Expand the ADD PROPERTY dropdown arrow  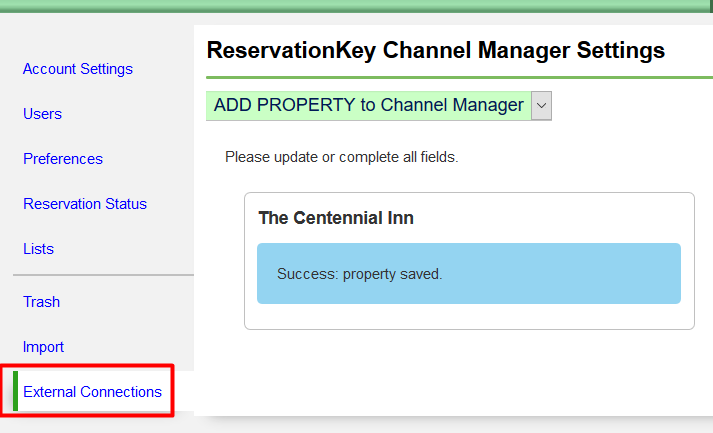pyautogui.click(x=541, y=105)
